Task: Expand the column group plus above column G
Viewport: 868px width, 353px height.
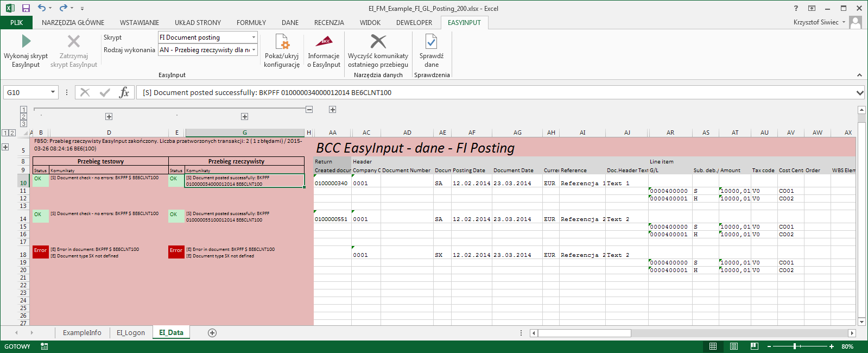Action: tap(244, 117)
